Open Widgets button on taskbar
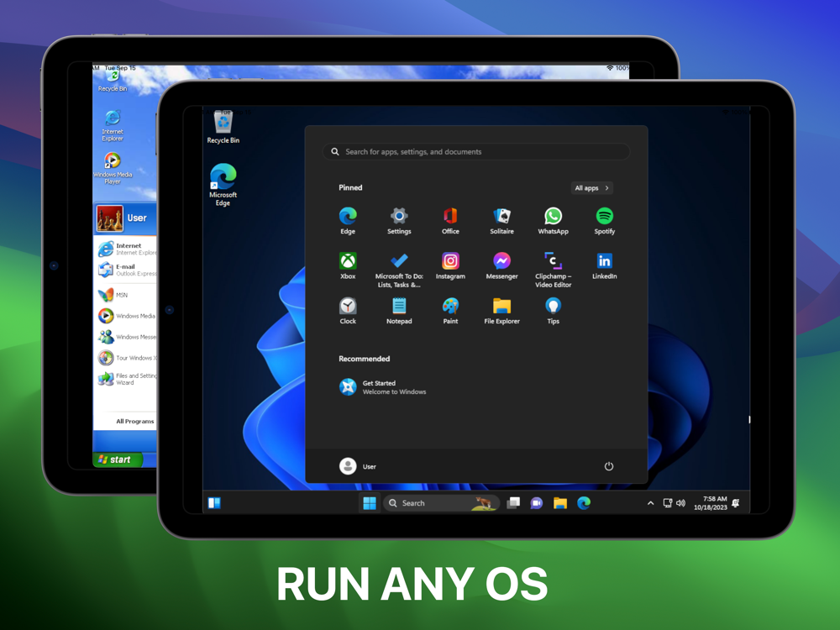Image resolution: width=840 pixels, height=630 pixels. 214,503
